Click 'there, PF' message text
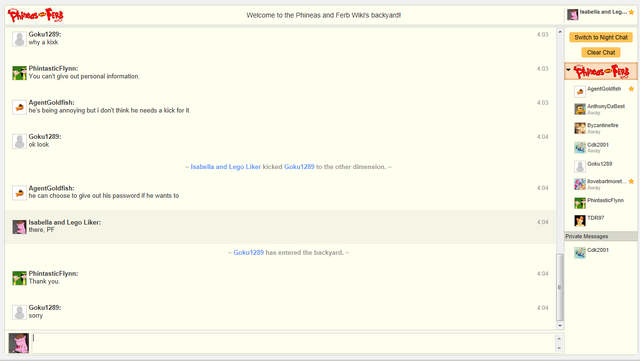The image size is (640, 361). pyautogui.click(x=41, y=230)
